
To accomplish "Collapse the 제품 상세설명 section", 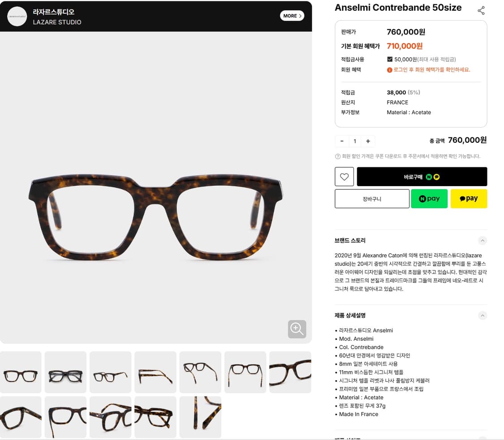I will [482, 316].
